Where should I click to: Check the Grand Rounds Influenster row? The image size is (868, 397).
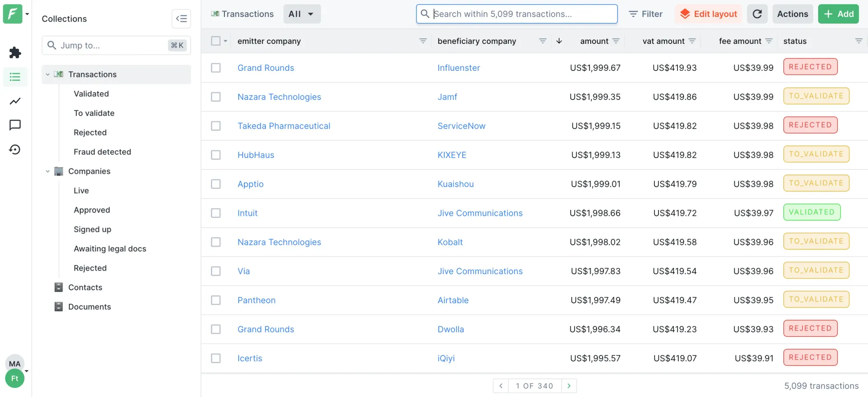tap(216, 68)
